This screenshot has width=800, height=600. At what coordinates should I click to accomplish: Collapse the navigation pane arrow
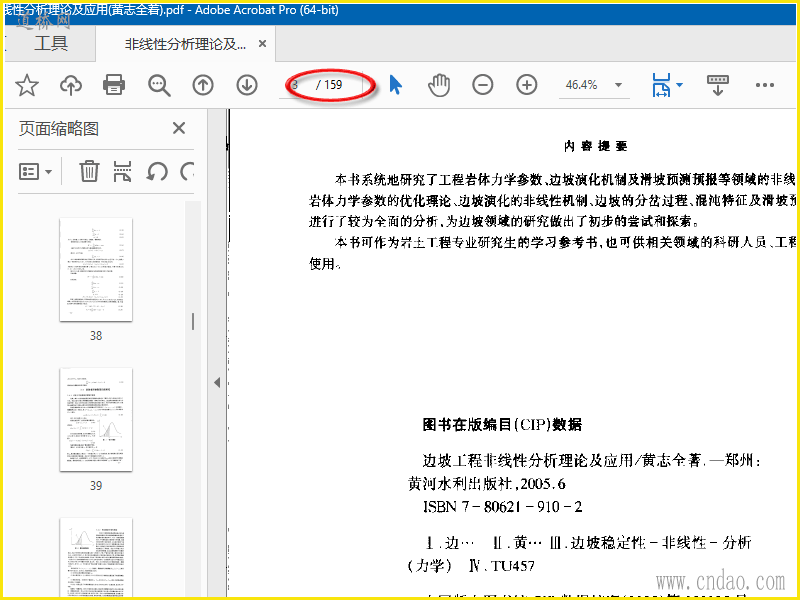pyautogui.click(x=217, y=383)
